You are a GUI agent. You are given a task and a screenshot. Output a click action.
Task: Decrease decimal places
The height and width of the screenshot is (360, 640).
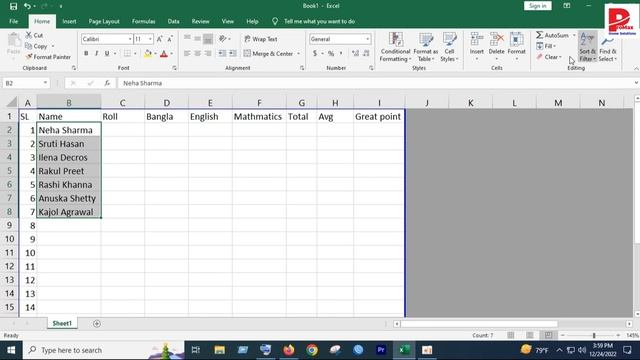(366, 53)
